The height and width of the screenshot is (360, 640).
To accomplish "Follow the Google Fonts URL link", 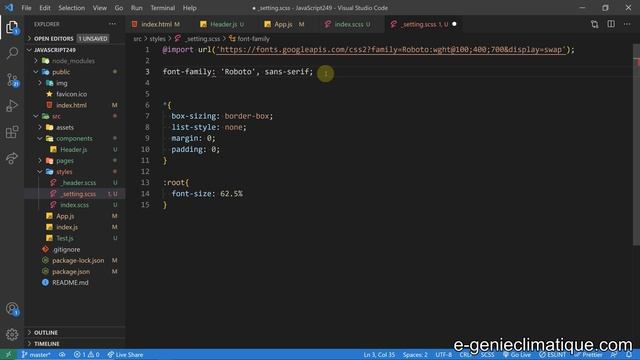I will coord(391,49).
